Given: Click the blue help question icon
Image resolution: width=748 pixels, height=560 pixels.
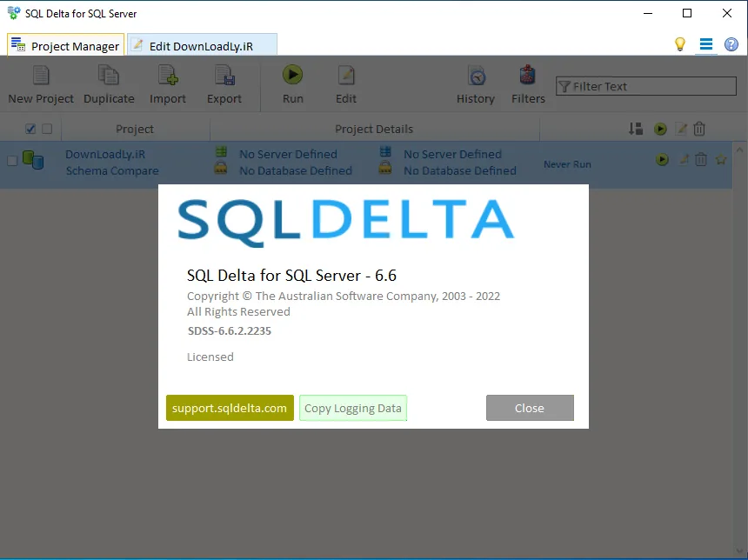Looking at the screenshot, I should coord(731,44).
